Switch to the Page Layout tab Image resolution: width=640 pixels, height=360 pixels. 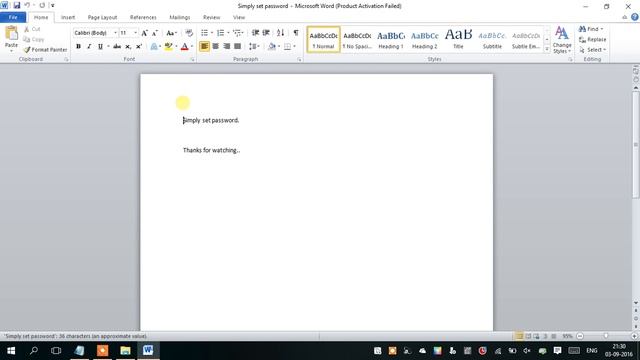pos(102,18)
